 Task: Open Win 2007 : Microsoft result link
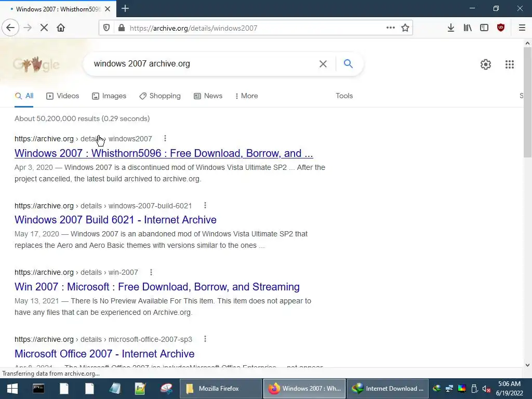click(x=157, y=287)
